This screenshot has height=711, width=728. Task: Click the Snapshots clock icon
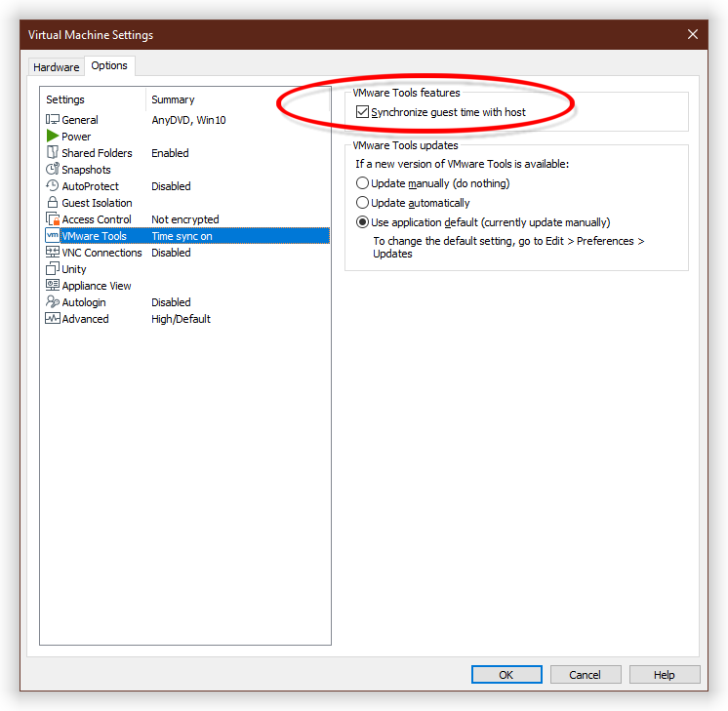[x=53, y=169]
